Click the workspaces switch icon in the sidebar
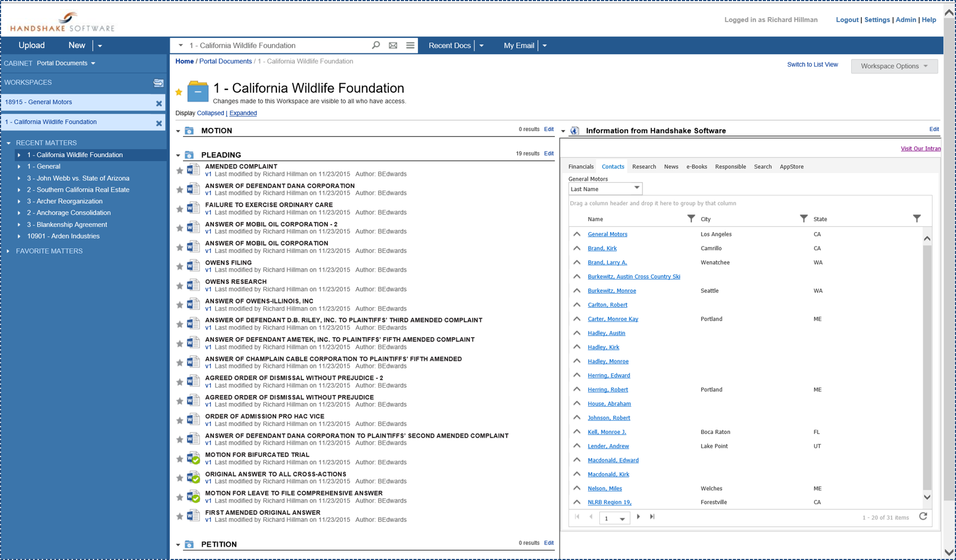 [x=158, y=83]
